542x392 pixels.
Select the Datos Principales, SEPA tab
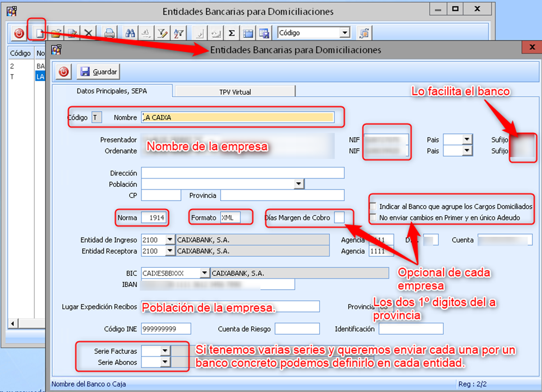pyautogui.click(x=112, y=91)
